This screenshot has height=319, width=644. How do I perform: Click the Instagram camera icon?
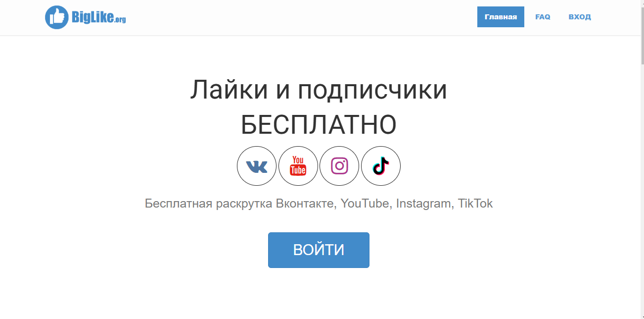[339, 166]
